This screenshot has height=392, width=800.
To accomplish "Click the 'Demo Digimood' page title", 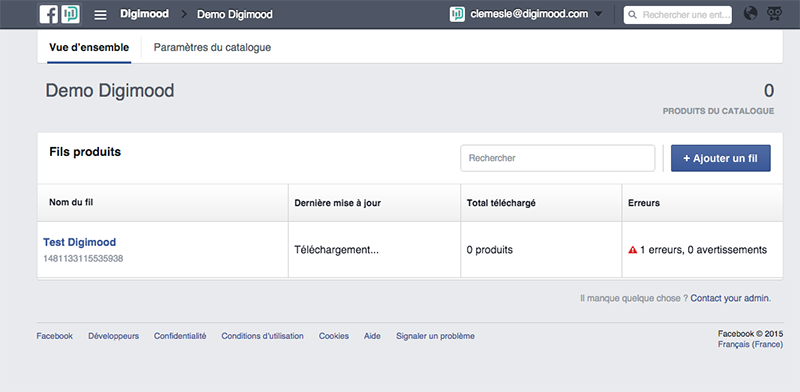I will [110, 91].
